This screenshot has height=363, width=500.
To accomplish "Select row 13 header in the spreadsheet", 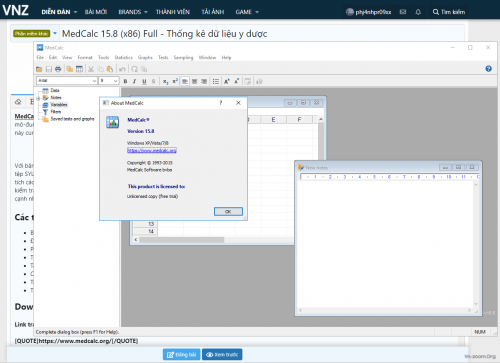I will tap(145, 224).
